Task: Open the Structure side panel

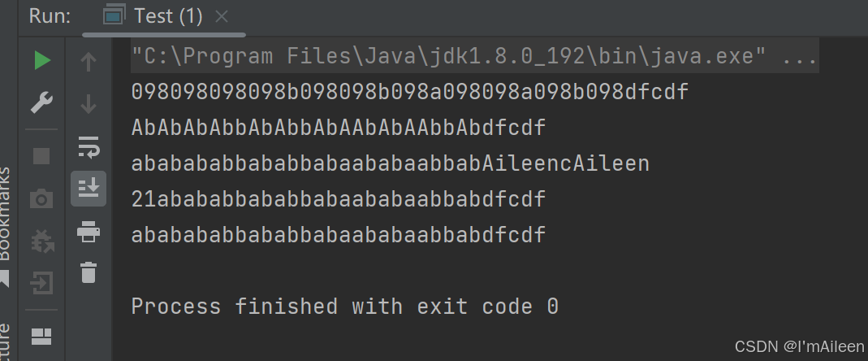Action: pos(5,342)
